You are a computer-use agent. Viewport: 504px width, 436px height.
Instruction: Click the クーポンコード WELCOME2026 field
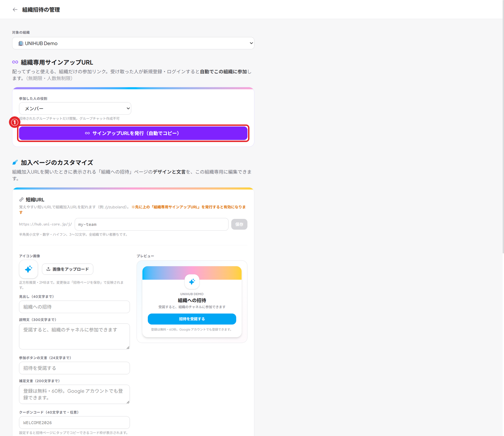point(74,422)
